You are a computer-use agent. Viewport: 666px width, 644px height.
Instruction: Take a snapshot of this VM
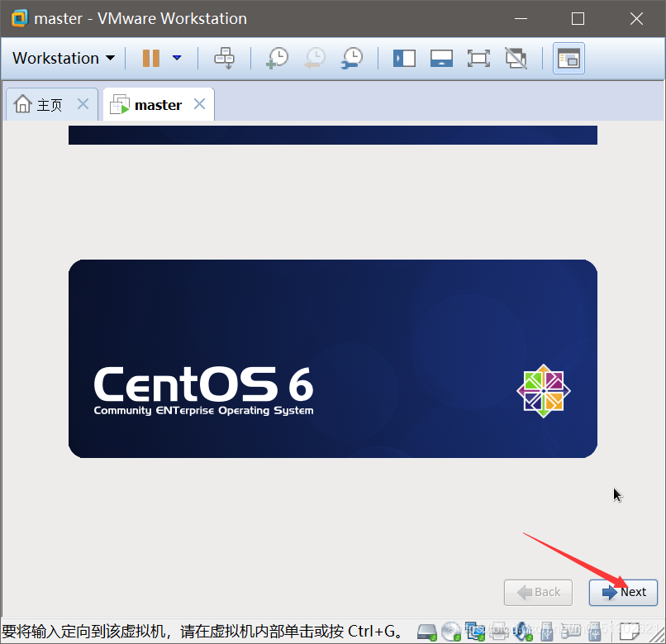point(277,58)
